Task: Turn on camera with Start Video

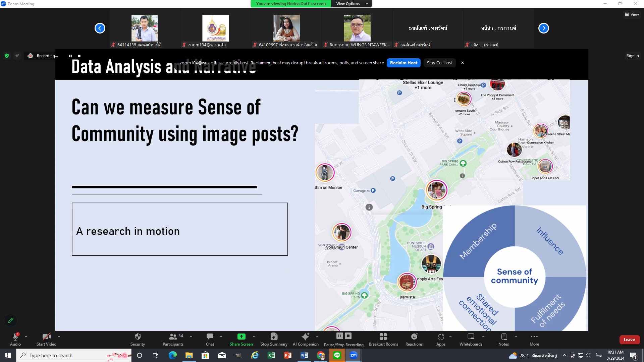Action: click(46, 337)
